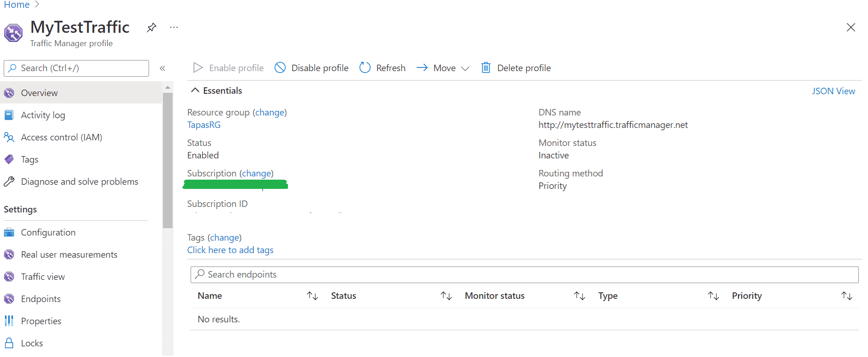Close the MyTestTraffic blade

coord(851,28)
